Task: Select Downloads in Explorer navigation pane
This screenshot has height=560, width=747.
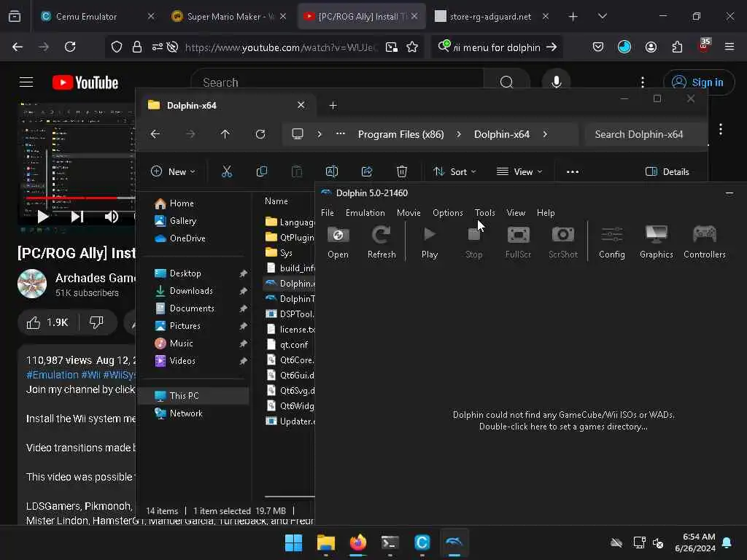Action: click(191, 291)
